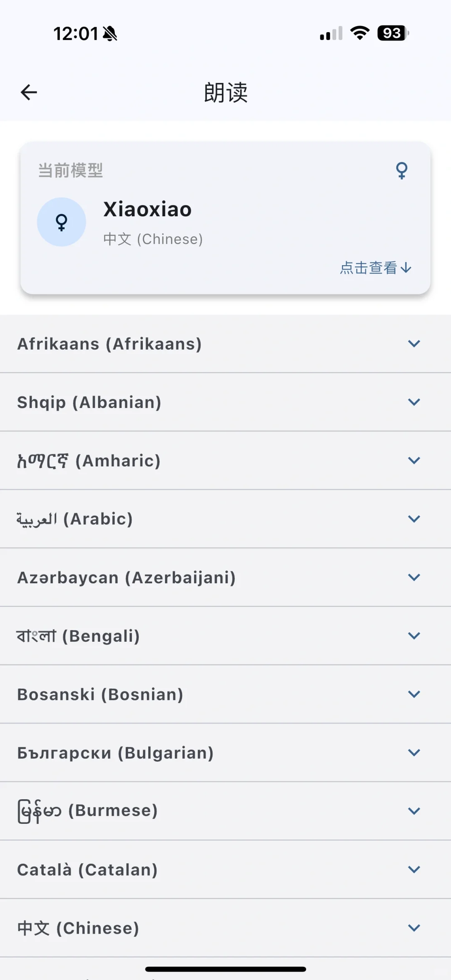Tap the Xiaoxiao current model name

(x=147, y=209)
